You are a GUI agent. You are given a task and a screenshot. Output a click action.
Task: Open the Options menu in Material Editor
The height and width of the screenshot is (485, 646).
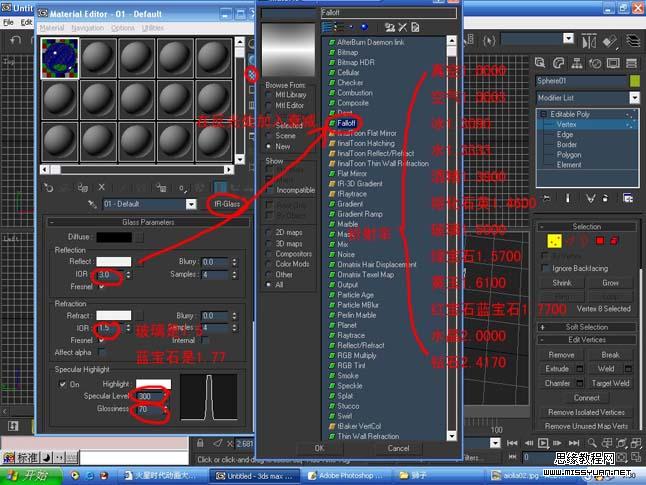tap(123, 28)
